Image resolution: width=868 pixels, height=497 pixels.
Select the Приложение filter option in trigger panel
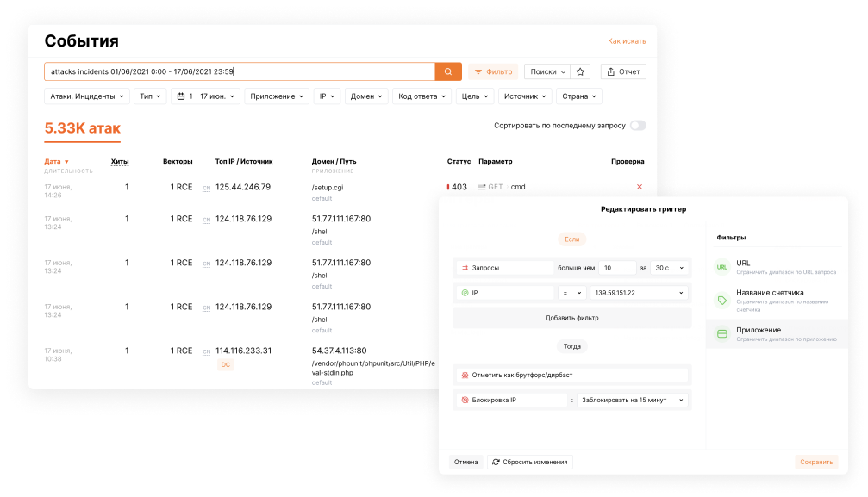777,333
